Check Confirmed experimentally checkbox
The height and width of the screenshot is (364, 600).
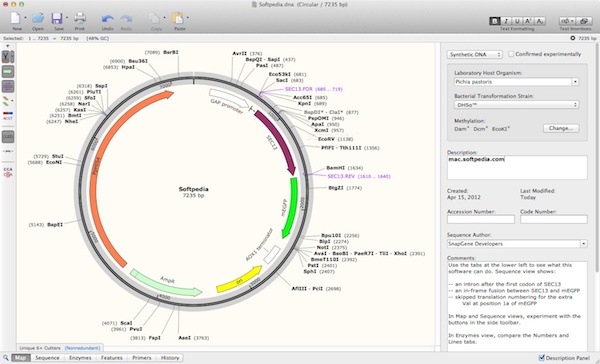click(x=511, y=54)
